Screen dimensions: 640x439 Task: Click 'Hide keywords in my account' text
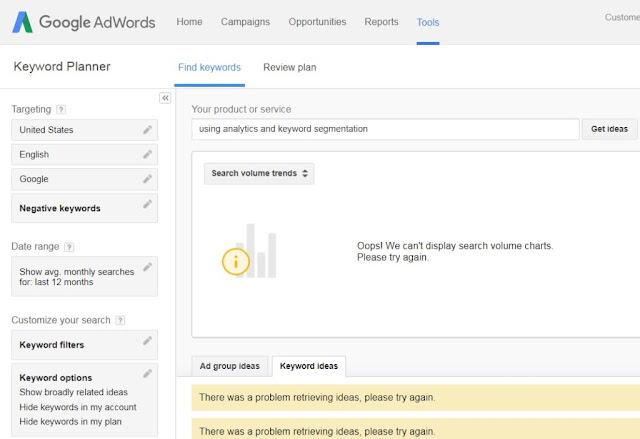(x=78, y=407)
